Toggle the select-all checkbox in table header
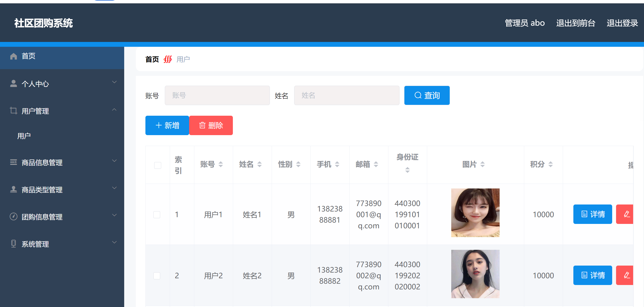Screen dimensions: 644x307 tap(158, 165)
